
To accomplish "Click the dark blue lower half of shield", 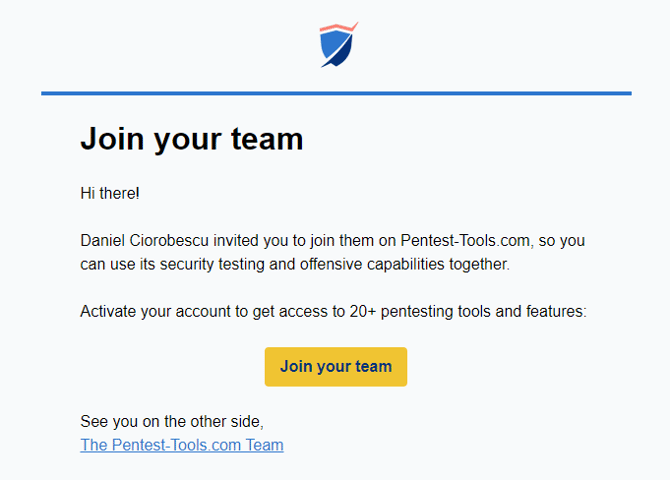I will (x=341, y=53).
